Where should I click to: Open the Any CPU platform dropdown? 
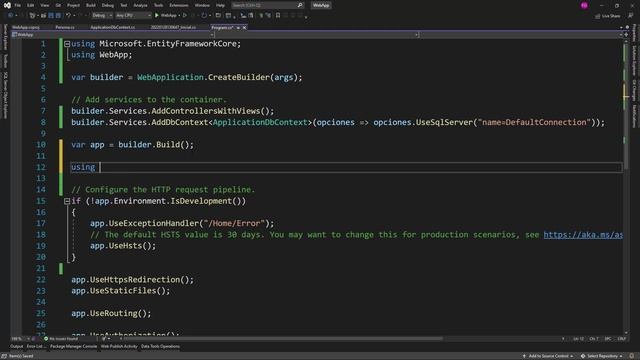133,16
